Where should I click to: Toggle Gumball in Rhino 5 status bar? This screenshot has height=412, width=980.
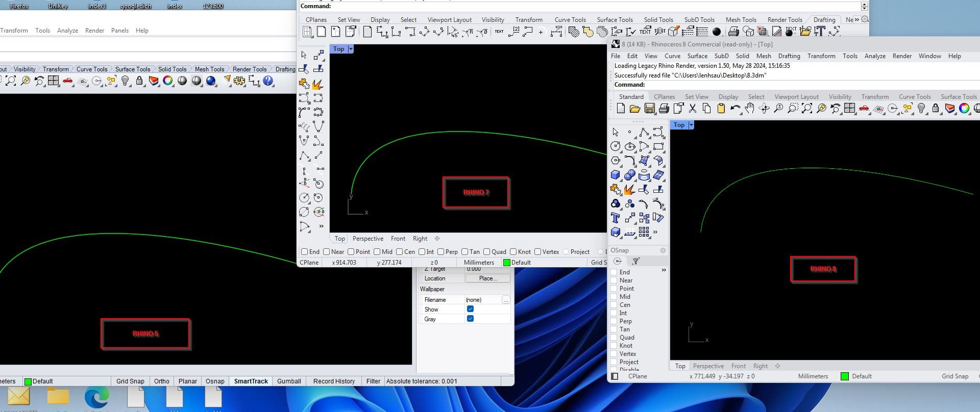289,381
